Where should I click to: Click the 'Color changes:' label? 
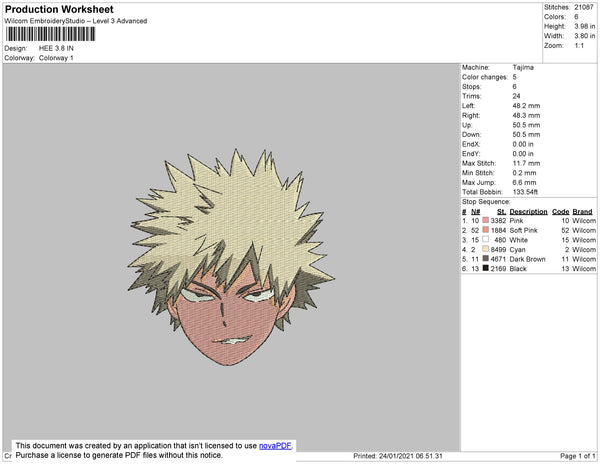coord(485,77)
